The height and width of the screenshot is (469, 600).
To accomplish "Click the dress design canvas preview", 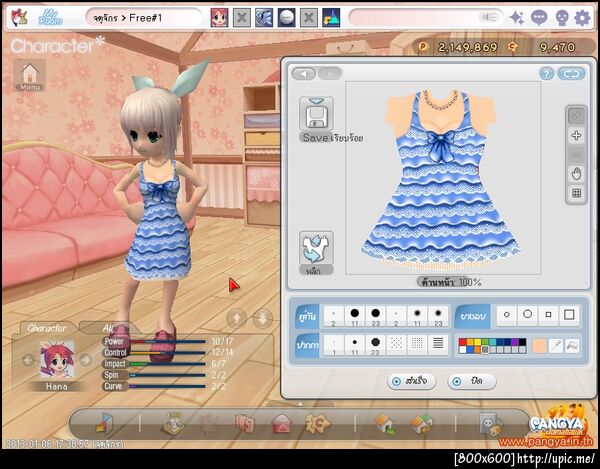I will pyautogui.click(x=443, y=178).
